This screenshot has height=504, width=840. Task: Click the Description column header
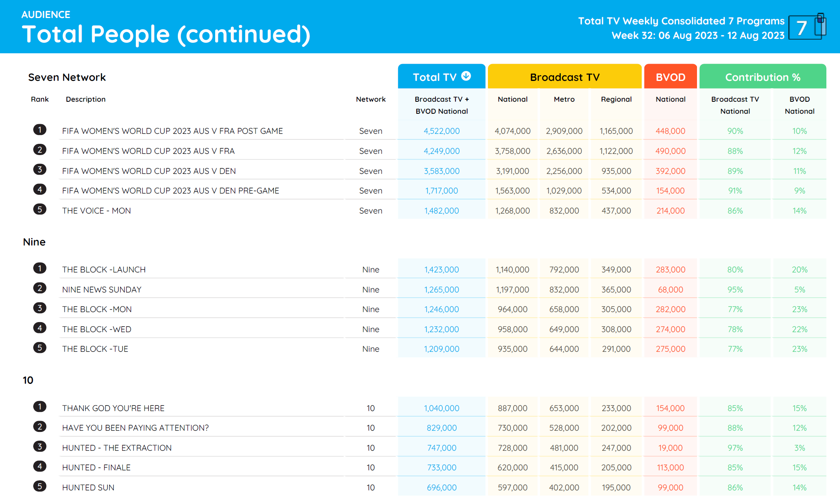(x=85, y=99)
